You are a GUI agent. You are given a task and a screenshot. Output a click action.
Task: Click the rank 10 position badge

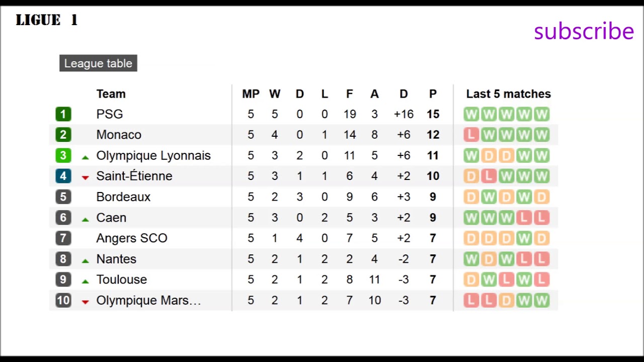pyautogui.click(x=63, y=300)
